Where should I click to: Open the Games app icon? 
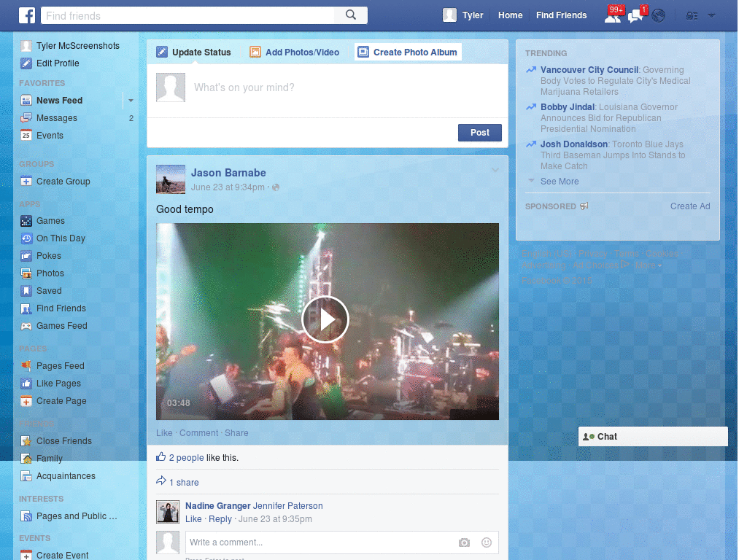[26, 221]
